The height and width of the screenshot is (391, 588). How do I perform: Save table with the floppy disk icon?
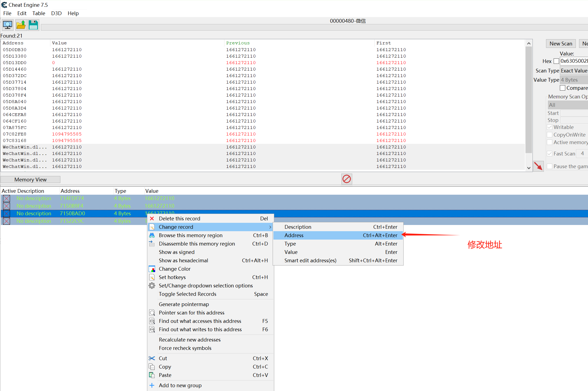[x=34, y=25]
